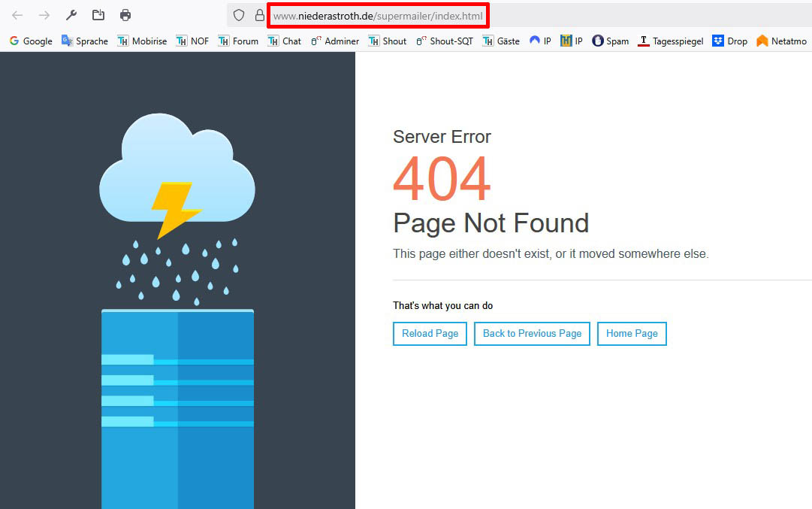The width and height of the screenshot is (812, 509).
Task: Open the Shout-SQT bookmark
Action: tap(445, 41)
